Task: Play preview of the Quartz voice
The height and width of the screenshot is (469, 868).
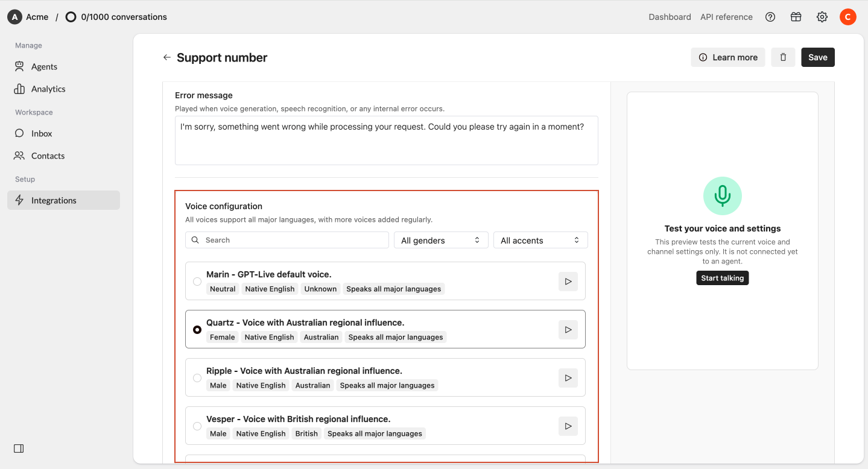Action: (568, 329)
